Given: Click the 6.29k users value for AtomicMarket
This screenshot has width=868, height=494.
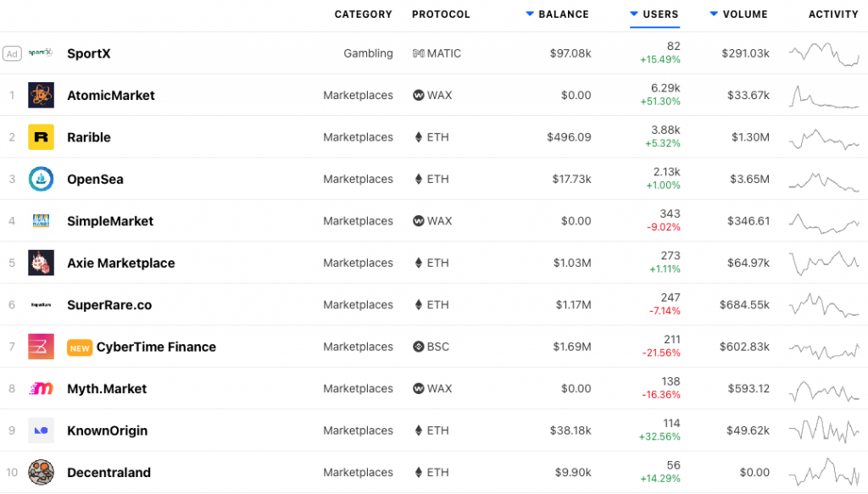Looking at the screenshot, I should click(x=665, y=88).
